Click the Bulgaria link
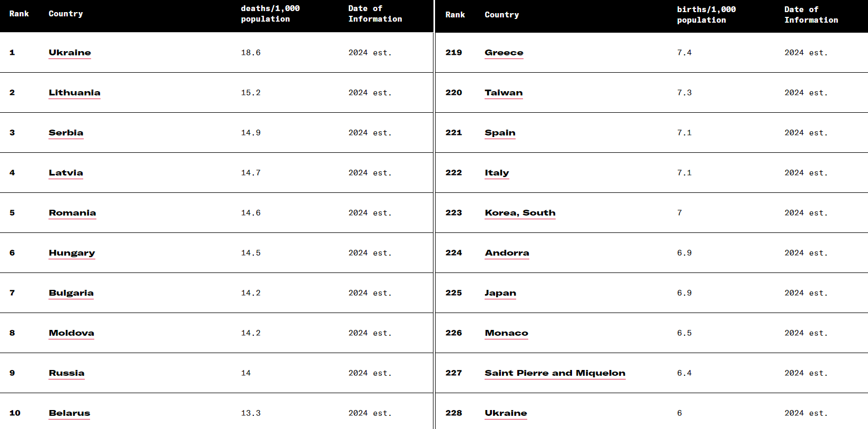This screenshot has width=868, height=429. tap(71, 293)
